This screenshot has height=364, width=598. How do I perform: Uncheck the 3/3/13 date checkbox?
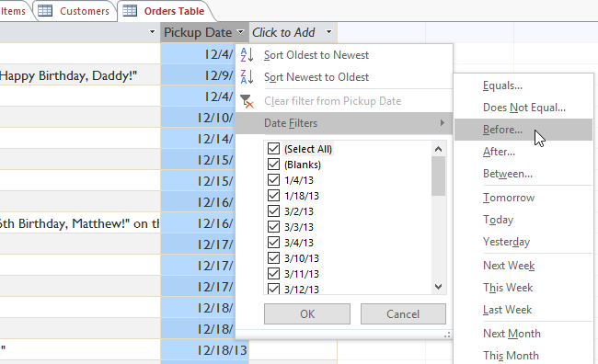click(273, 226)
